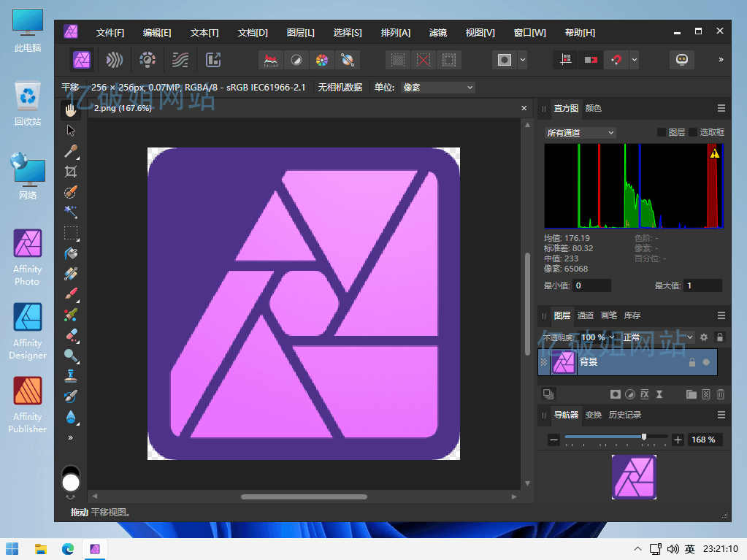Image resolution: width=747 pixels, height=560 pixels.
Task: Switch to Liquify Persona
Action: (115, 60)
